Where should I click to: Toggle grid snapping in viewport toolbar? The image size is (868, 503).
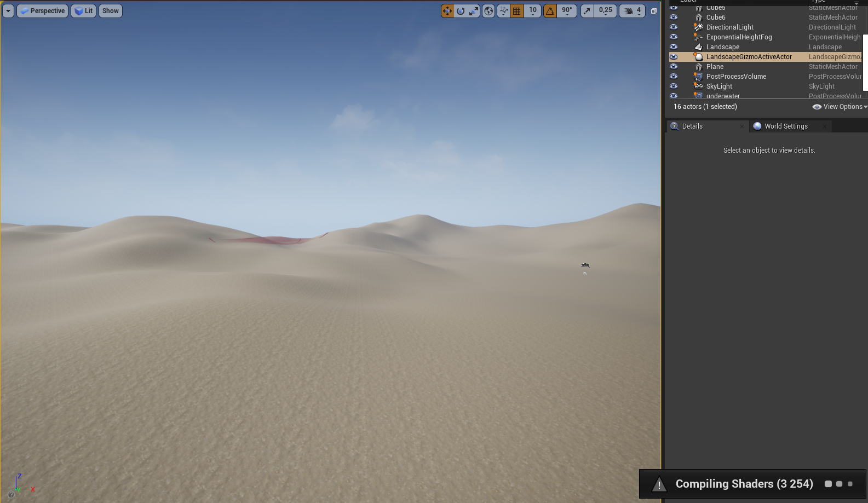[517, 11]
